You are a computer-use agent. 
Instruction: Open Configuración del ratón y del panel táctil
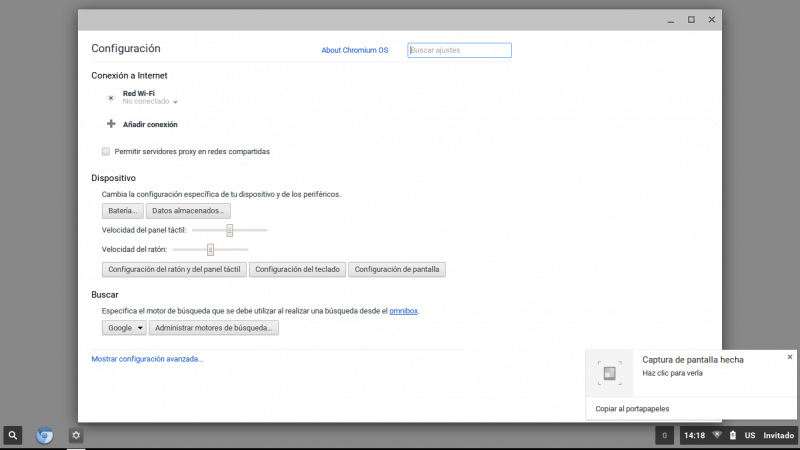coord(174,269)
